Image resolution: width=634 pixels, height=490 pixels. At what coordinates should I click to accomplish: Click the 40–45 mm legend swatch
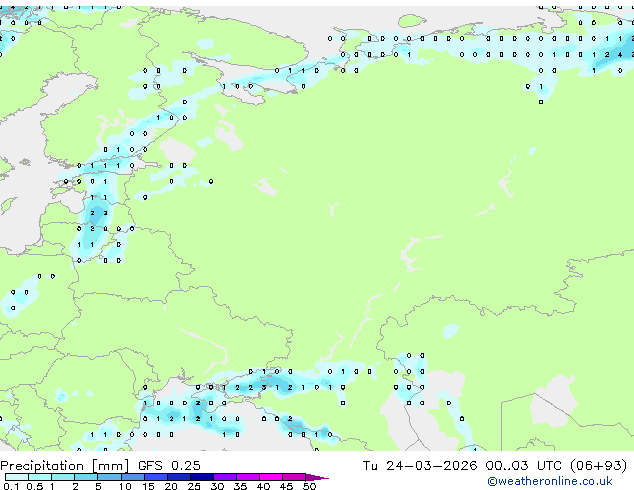click(x=271, y=477)
